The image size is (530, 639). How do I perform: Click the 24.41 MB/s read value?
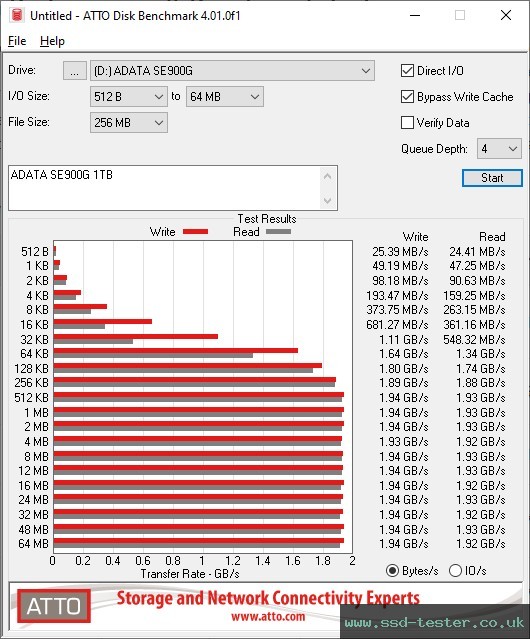click(477, 251)
